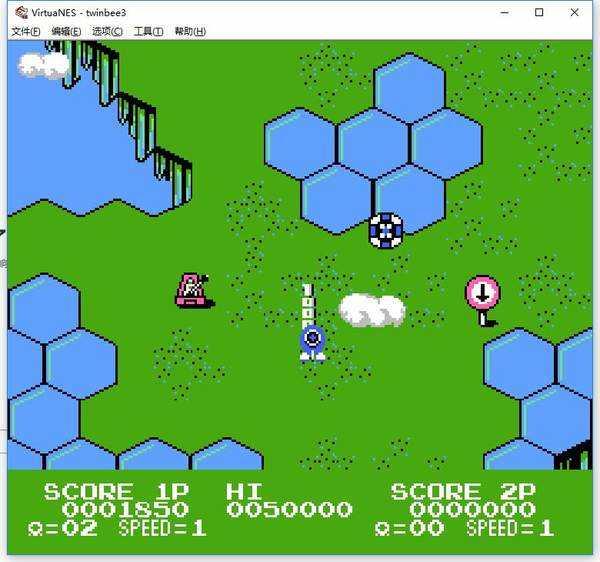Click player one's SPEED=1 indicator
Screen dimensions: 600x562
pyautogui.click(x=162, y=528)
